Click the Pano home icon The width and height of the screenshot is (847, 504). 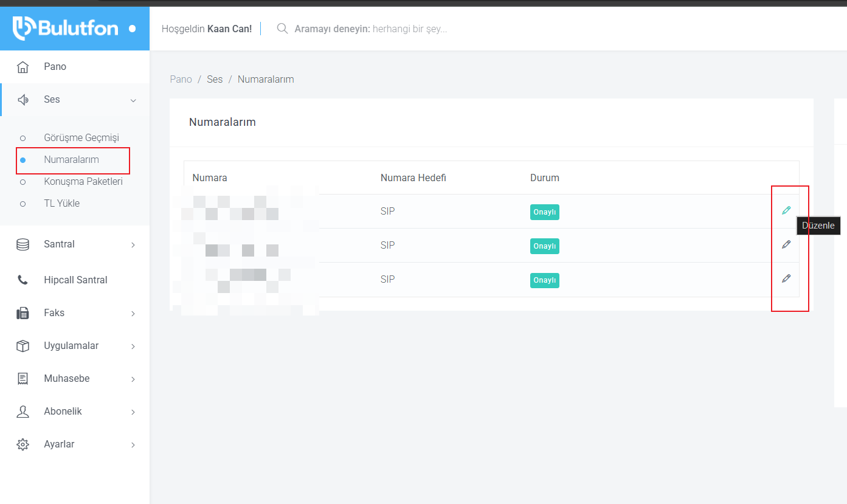[x=23, y=67]
